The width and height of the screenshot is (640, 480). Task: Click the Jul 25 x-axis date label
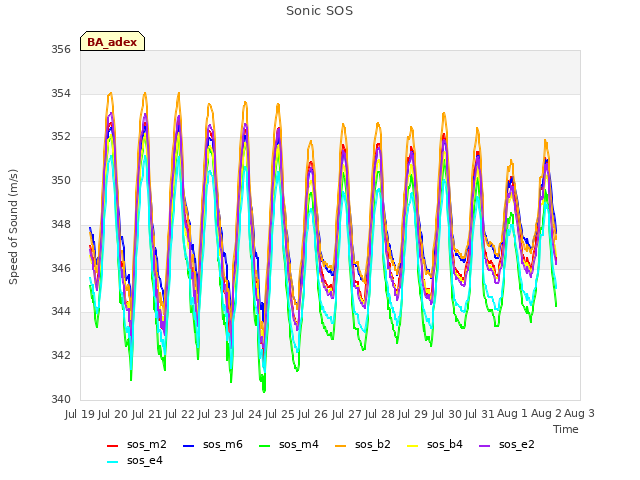(x=280, y=414)
